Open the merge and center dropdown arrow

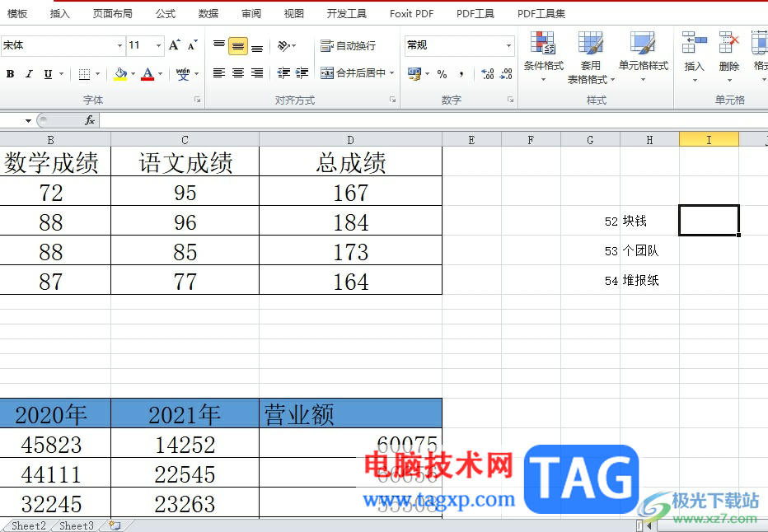(x=392, y=73)
